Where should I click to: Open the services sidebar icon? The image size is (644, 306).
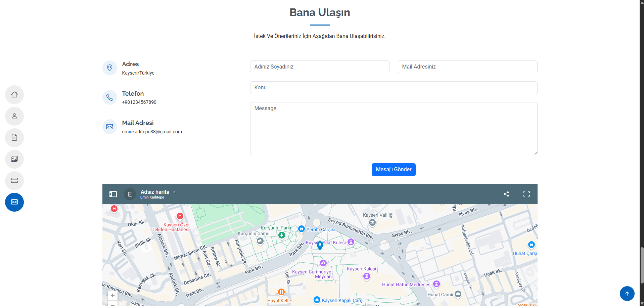(x=14, y=181)
